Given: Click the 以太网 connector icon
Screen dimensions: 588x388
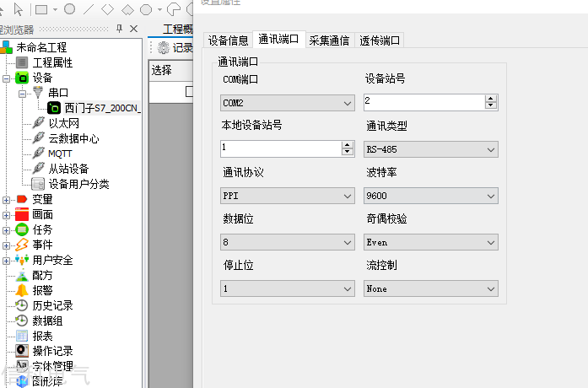Looking at the screenshot, I should (x=38, y=122).
